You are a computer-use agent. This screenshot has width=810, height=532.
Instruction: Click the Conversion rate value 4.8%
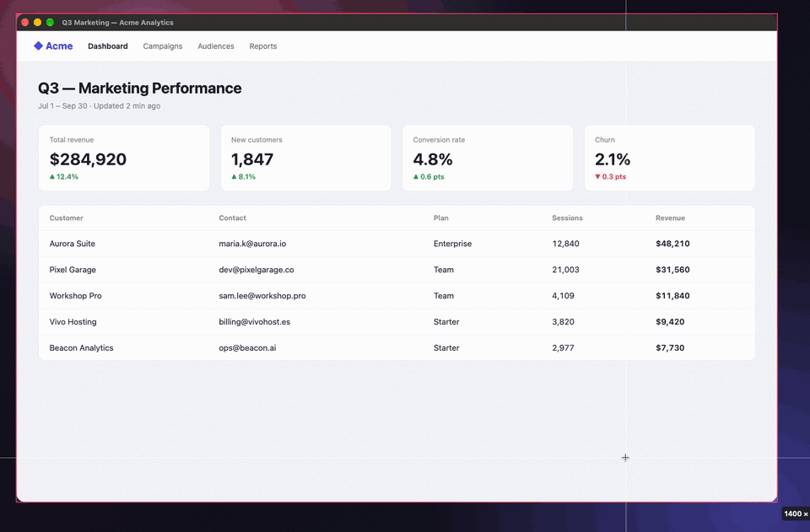point(433,159)
